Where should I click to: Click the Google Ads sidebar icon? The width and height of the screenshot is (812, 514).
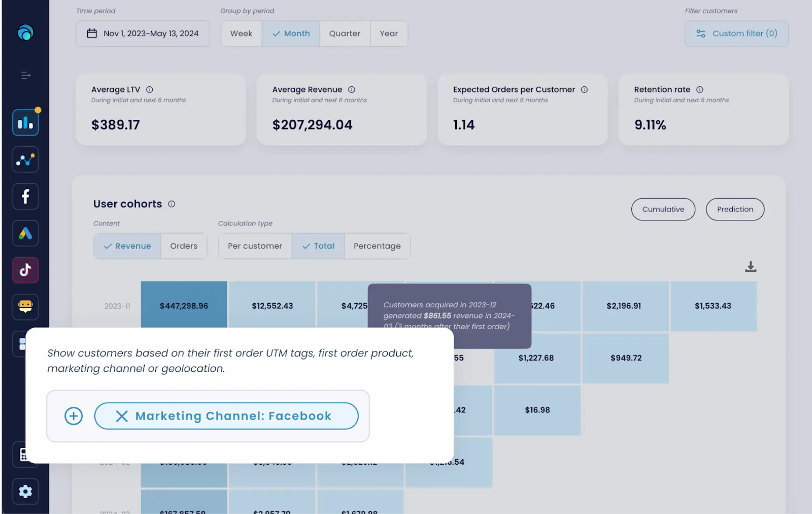pyautogui.click(x=25, y=234)
